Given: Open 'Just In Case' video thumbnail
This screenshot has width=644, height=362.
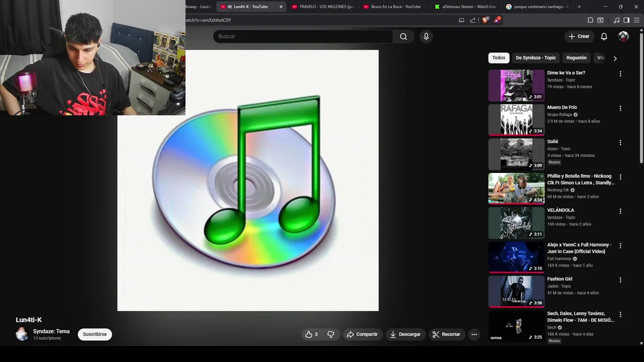Looking at the screenshot, I should [516, 257].
